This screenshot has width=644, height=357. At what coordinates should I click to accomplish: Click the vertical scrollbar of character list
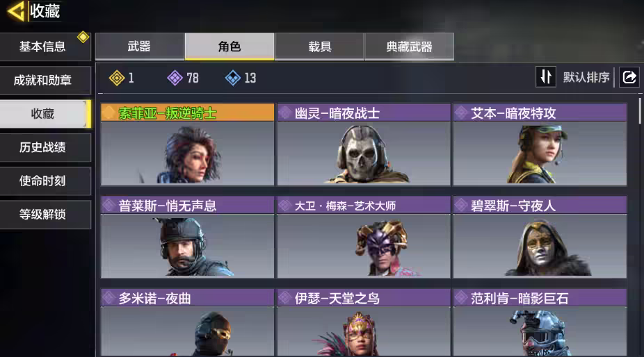[640, 111]
